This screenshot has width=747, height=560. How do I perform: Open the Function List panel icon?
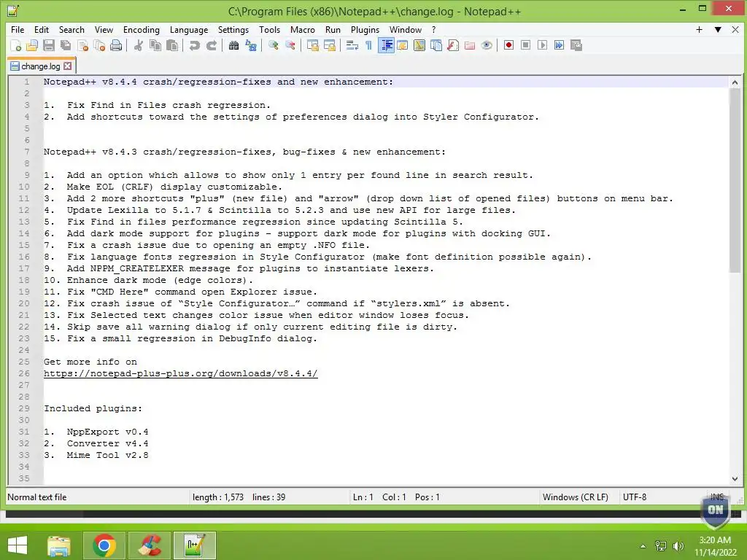click(453, 45)
